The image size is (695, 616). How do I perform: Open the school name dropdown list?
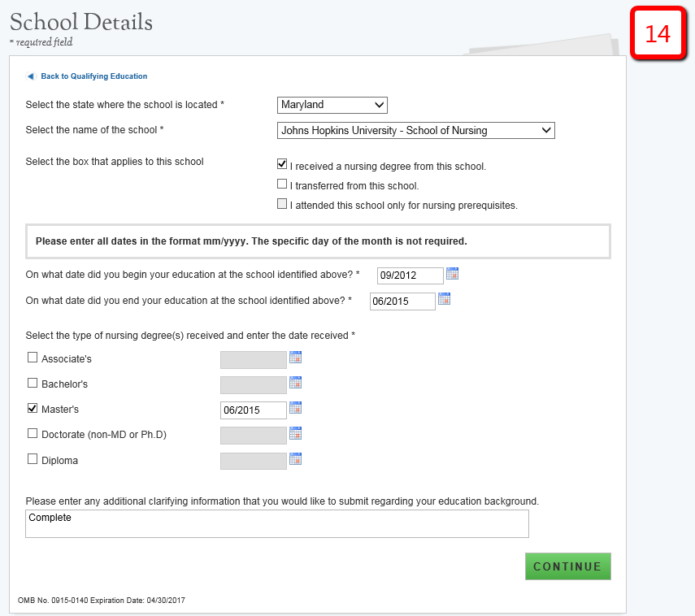tap(415, 130)
